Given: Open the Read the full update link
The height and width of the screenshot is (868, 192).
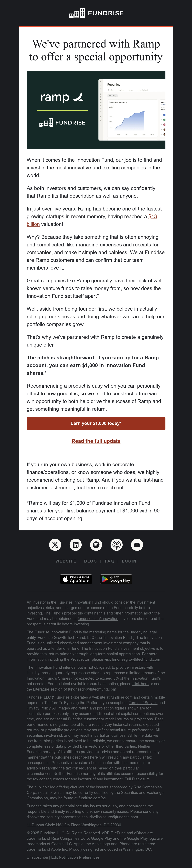Looking at the screenshot, I should coord(96,441).
